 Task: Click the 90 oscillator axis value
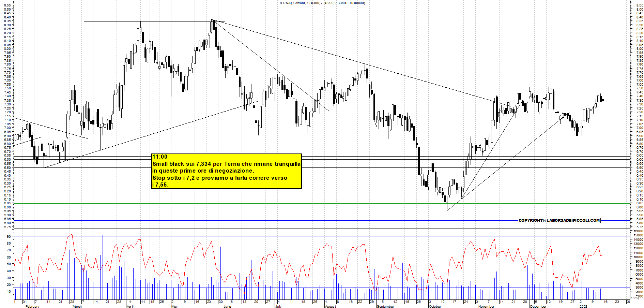coord(9,236)
